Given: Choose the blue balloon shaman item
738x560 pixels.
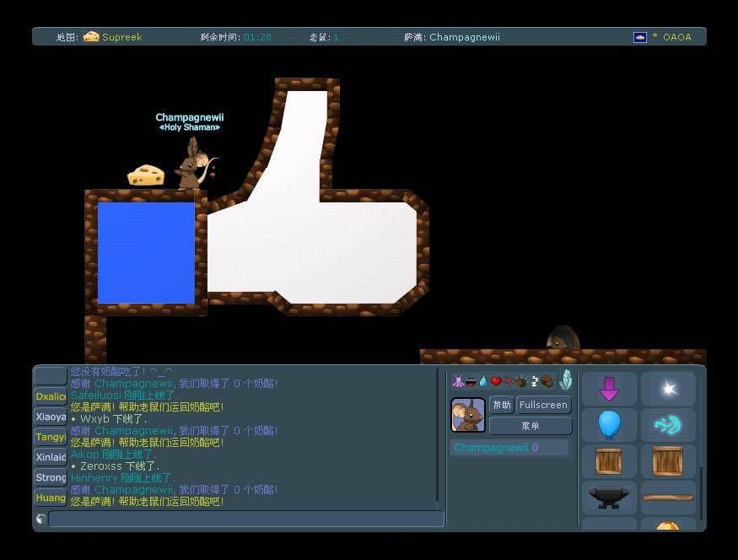Looking at the screenshot, I should click(x=609, y=424).
